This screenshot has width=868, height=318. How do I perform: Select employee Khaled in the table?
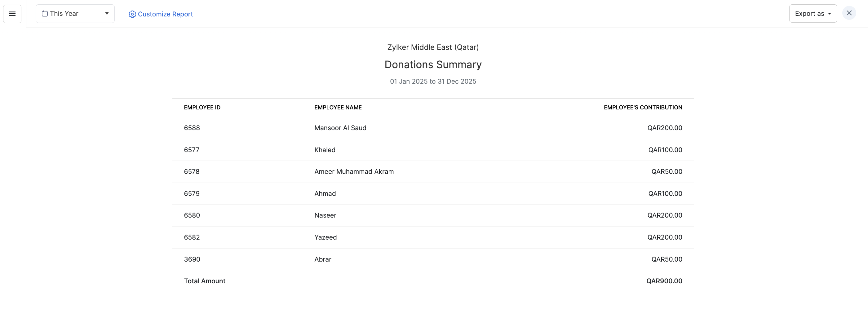325,150
